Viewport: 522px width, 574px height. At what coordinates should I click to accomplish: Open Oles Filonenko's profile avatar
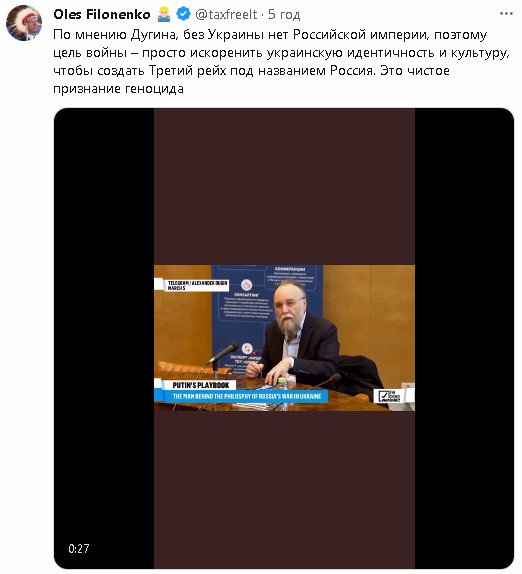point(24,23)
